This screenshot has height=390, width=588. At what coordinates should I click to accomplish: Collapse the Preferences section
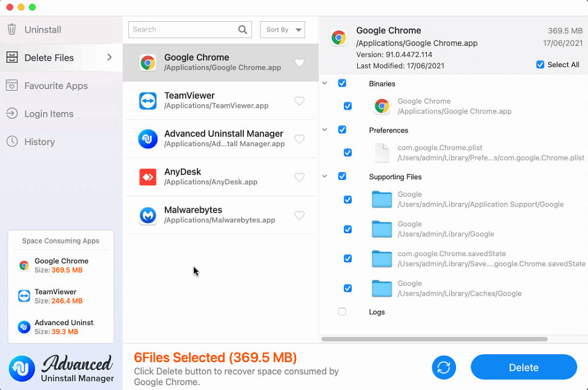(324, 130)
